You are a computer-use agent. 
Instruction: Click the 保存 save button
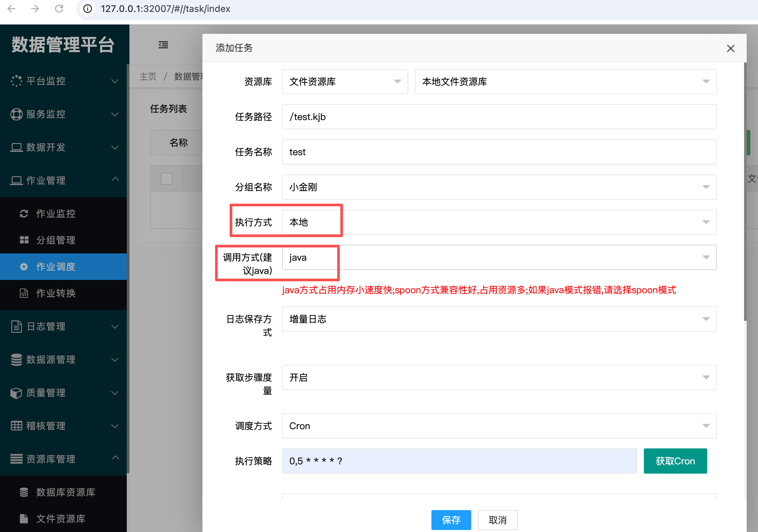tap(451, 520)
